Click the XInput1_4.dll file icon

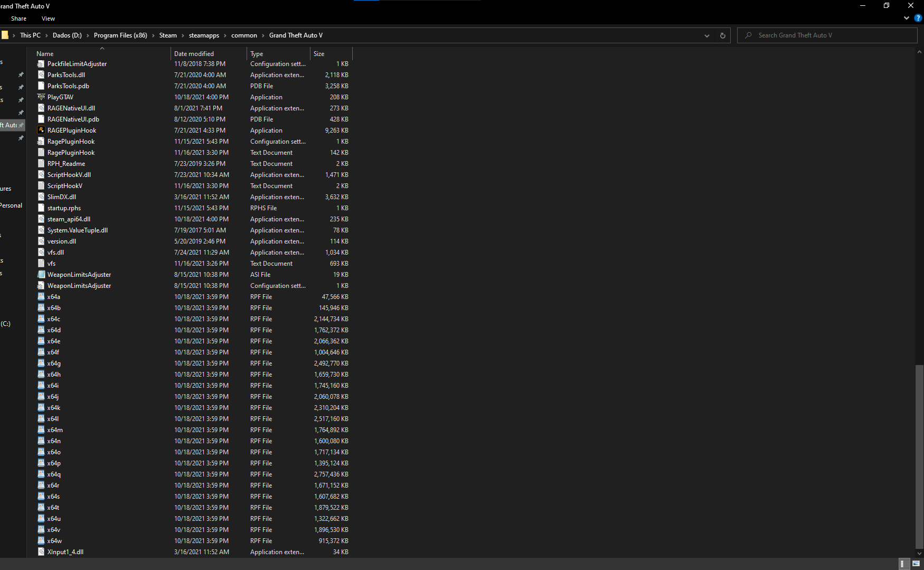click(41, 552)
